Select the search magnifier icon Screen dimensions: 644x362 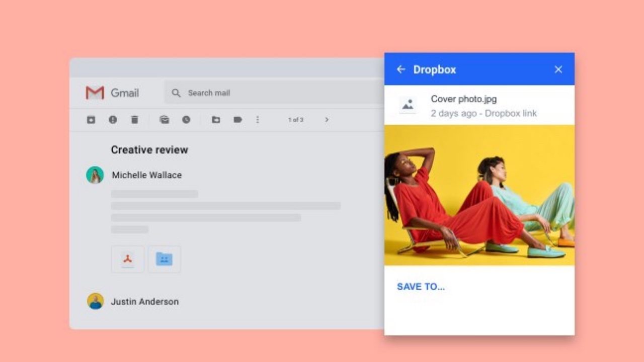[x=176, y=93]
